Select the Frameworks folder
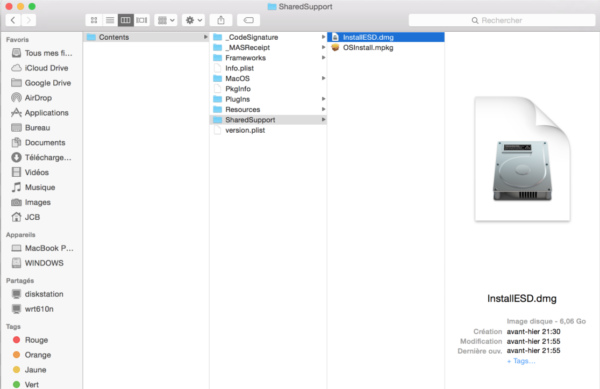600x389 pixels. tap(268, 58)
